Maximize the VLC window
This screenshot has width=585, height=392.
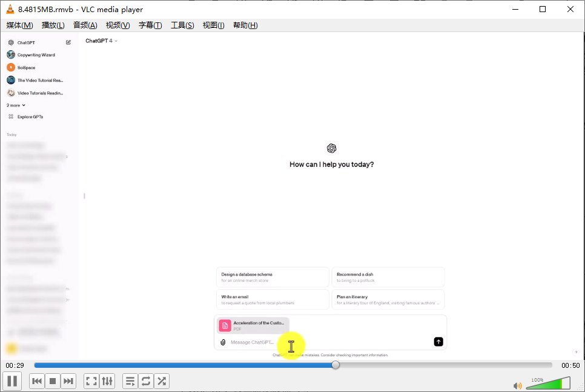(x=543, y=9)
